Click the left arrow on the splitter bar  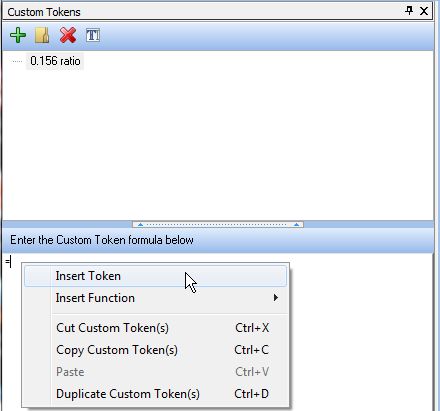point(140,225)
